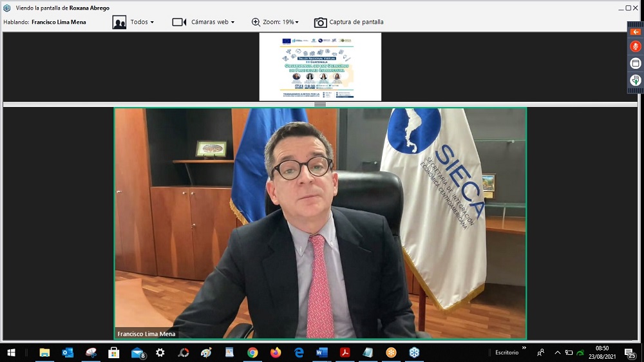Raise hand using the hand icon

[x=635, y=80]
